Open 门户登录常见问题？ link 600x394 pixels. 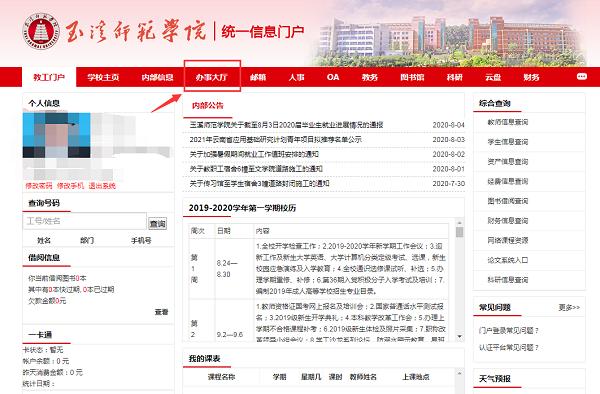(x=509, y=331)
